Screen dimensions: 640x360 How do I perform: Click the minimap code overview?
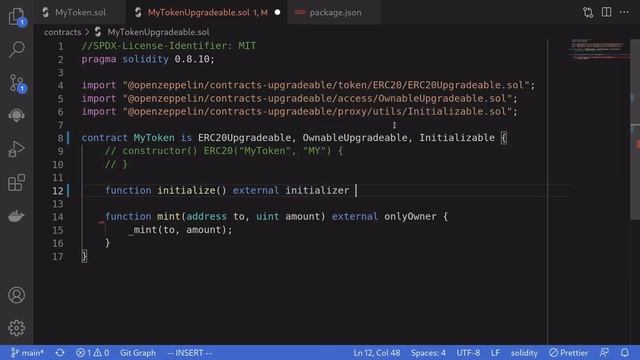[x=599, y=50]
